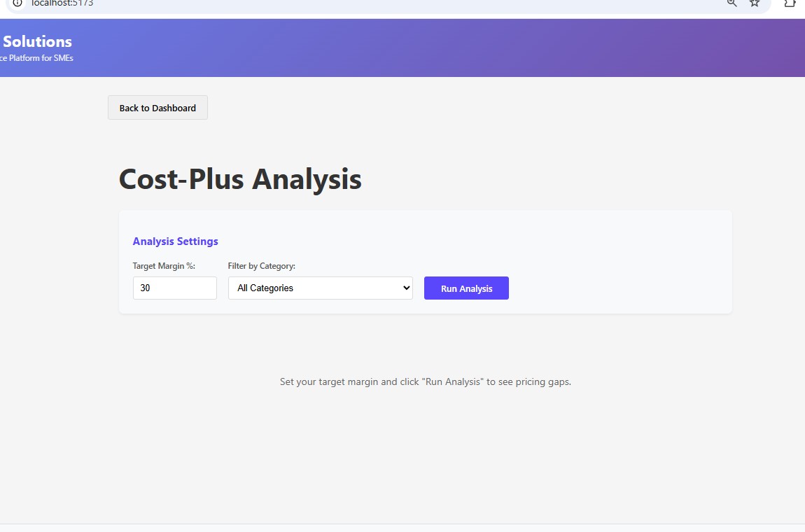The width and height of the screenshot is (805, 532).
Task: Go back to the Dashboard
Action: click(x=157, y=107)
